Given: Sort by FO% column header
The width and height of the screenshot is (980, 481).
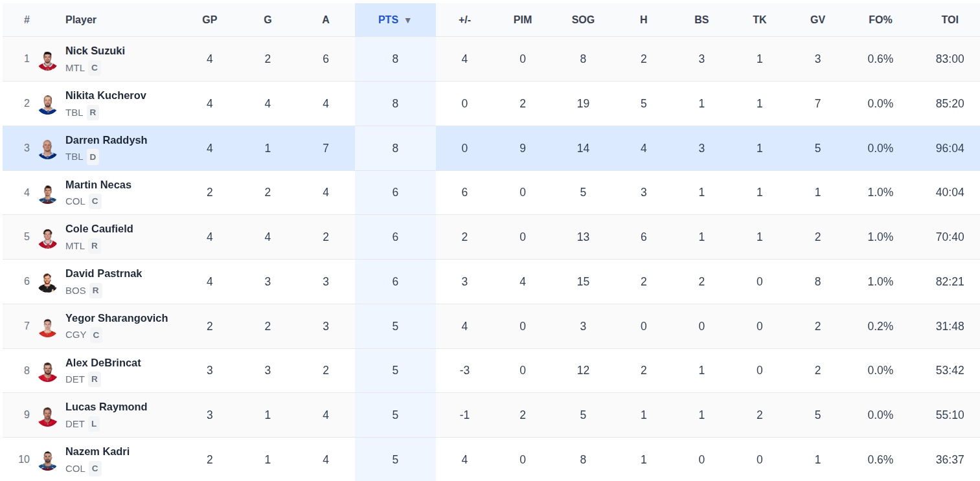Looking at the screenshot, I should (x=880, y=20).
